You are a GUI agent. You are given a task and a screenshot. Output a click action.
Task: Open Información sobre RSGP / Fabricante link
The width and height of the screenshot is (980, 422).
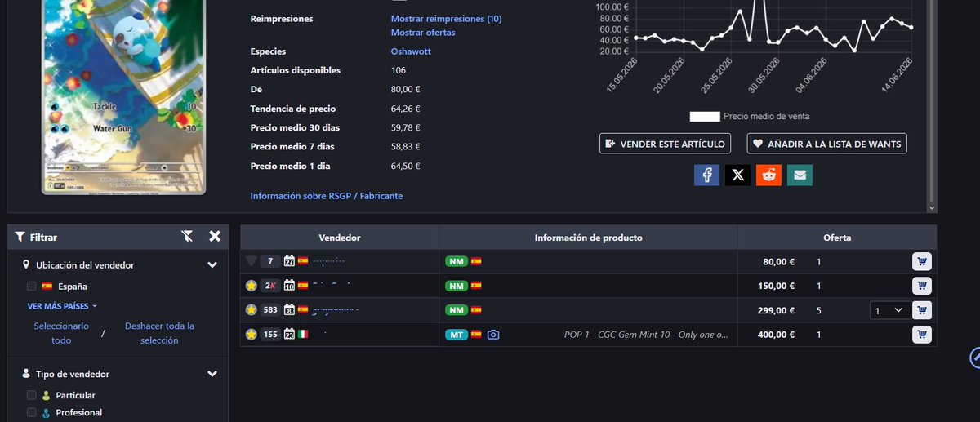pos(326,196)
